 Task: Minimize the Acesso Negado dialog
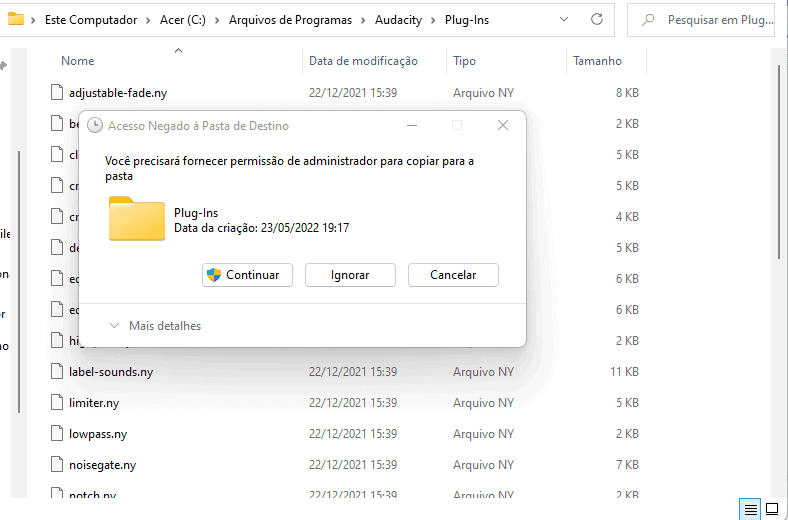pos(412,125)
